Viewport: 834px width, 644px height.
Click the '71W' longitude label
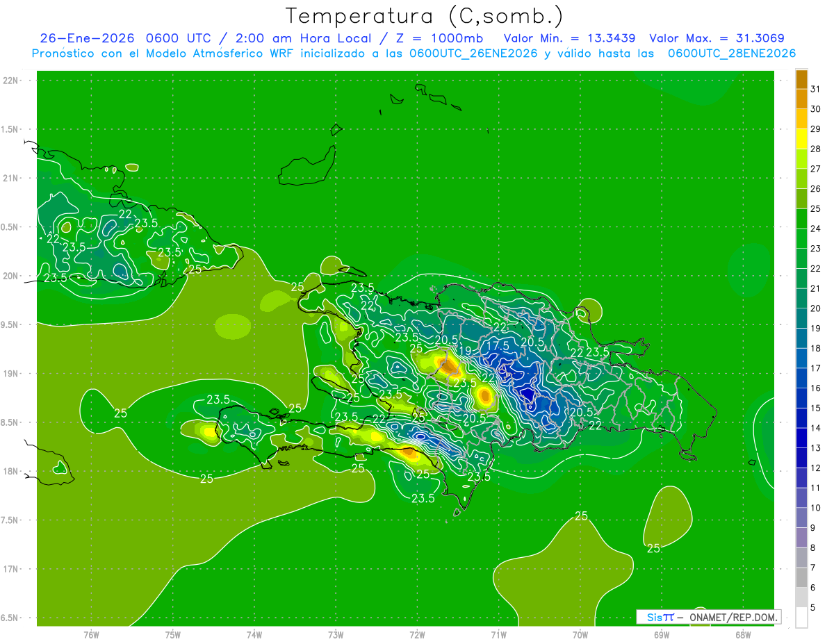[498, 634]
